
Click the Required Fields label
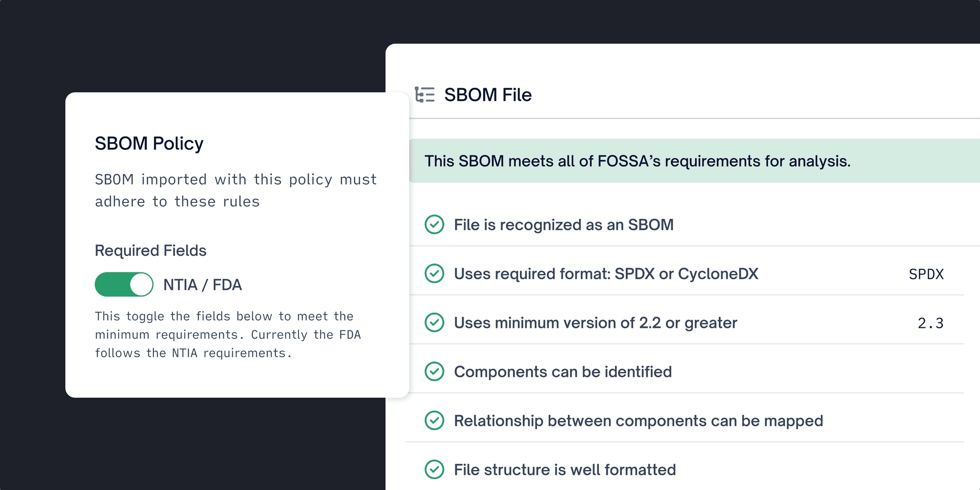tap(150, 250)
